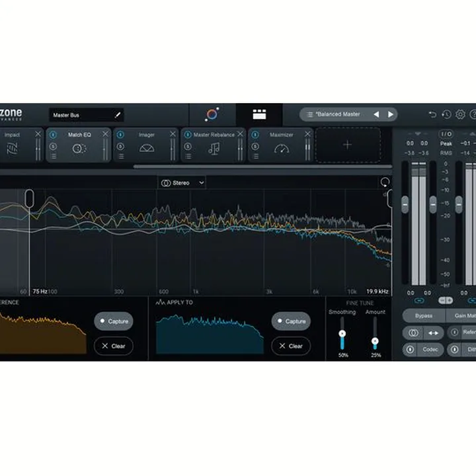Viewport: 476px width, 476px height.
Task: Adjust the Amount slider at 25%
Action: [x=375, y=341]
